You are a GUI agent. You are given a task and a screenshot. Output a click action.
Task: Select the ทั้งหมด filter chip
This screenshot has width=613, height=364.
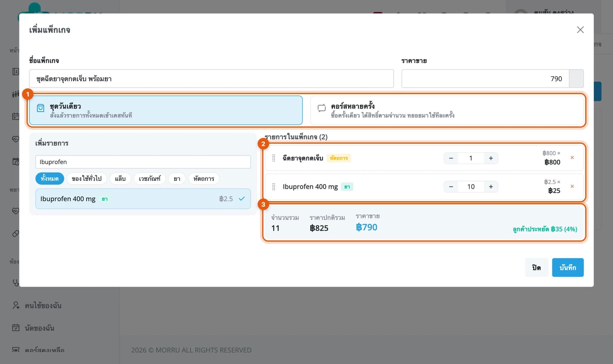tap(50, 179)
